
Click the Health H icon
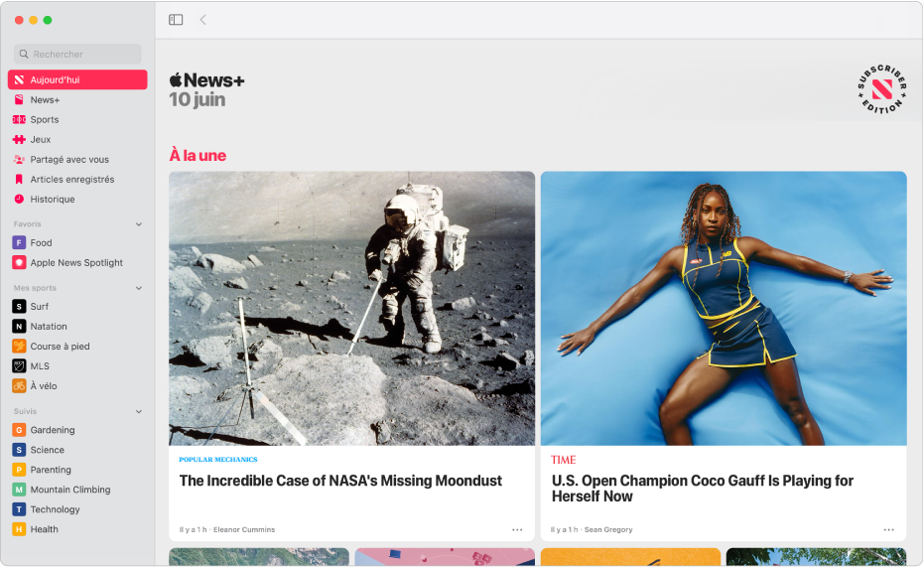point(19,529)
